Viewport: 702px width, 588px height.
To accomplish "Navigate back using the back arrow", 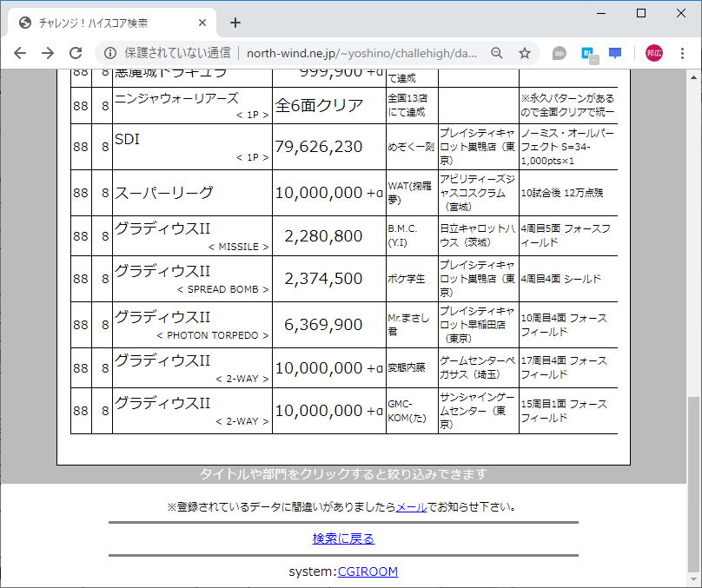I will (19, 53).
